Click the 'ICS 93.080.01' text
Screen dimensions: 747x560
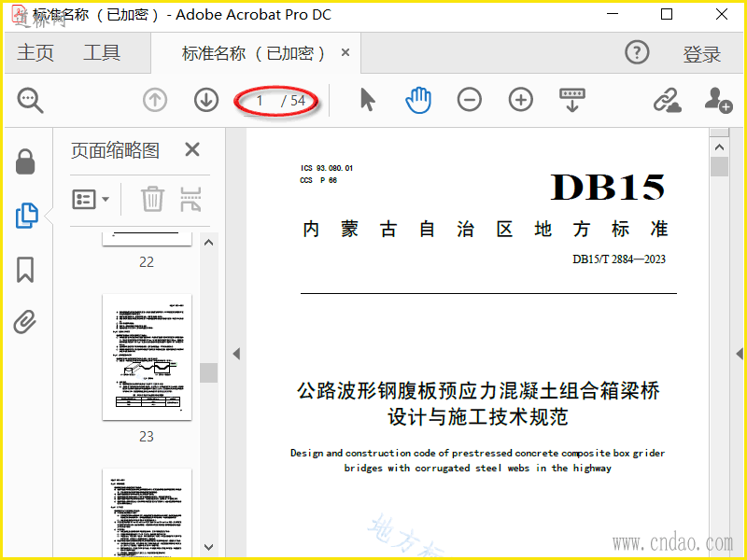coord(327,168)
